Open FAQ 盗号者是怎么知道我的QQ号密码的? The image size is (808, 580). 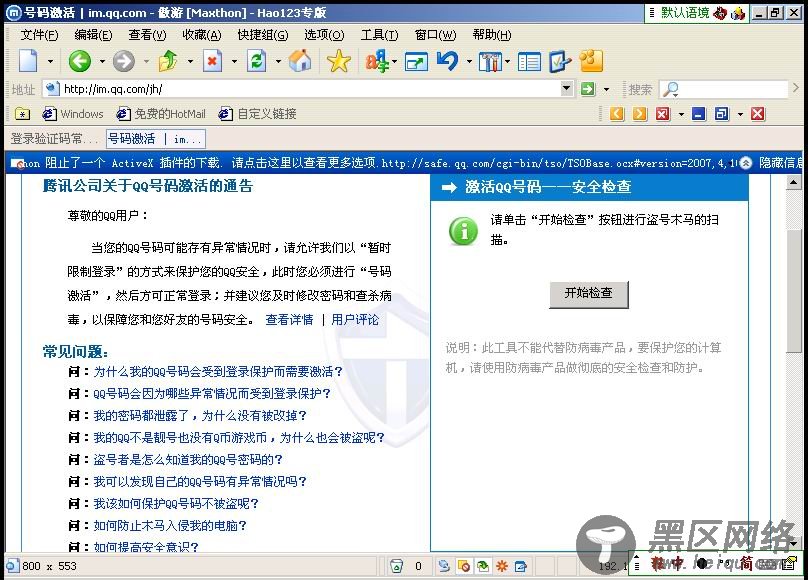tap(188, 459)
